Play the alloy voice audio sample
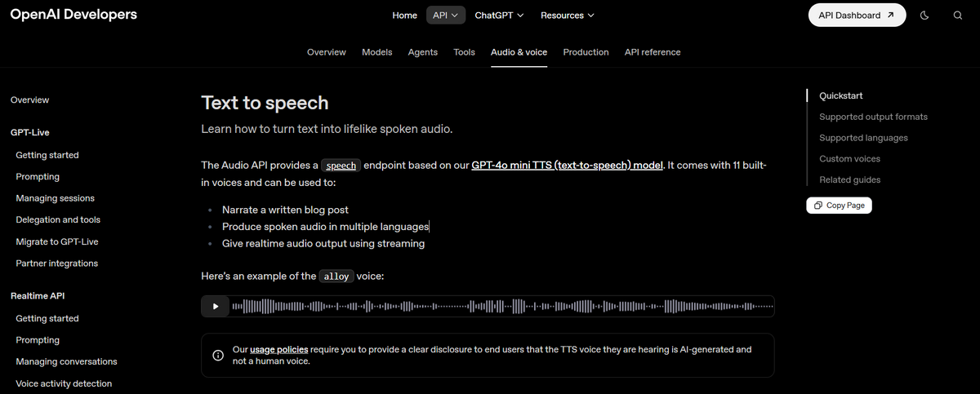 pyautogui.click(x=216, y=307)
